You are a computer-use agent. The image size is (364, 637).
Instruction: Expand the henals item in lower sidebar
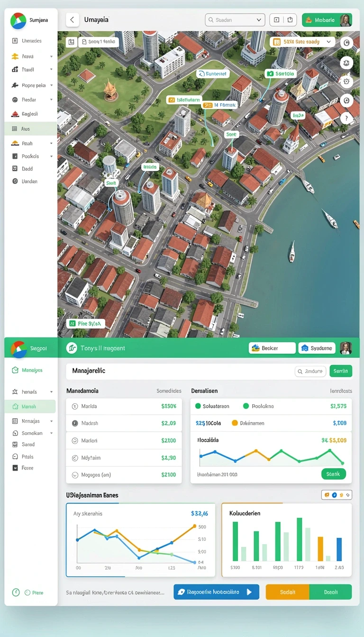tap(51, 392)
